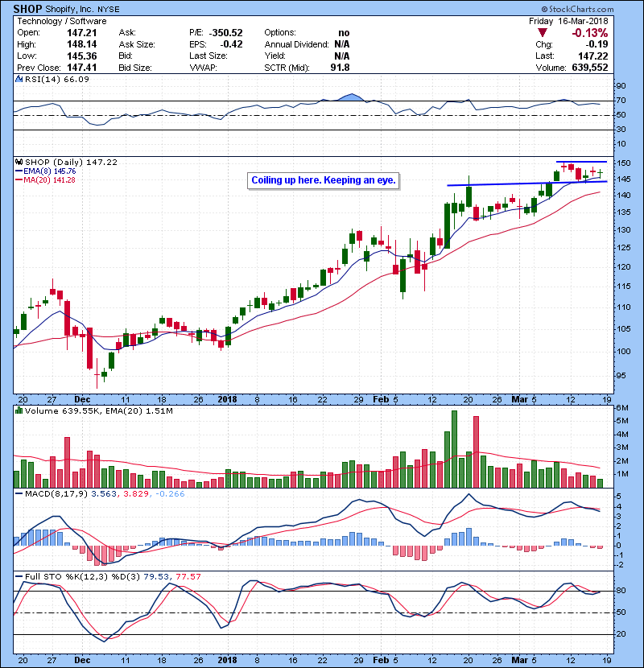Click the 150 price level on right axis
Viewport: 644px width, 668px height.
(624, 163)
